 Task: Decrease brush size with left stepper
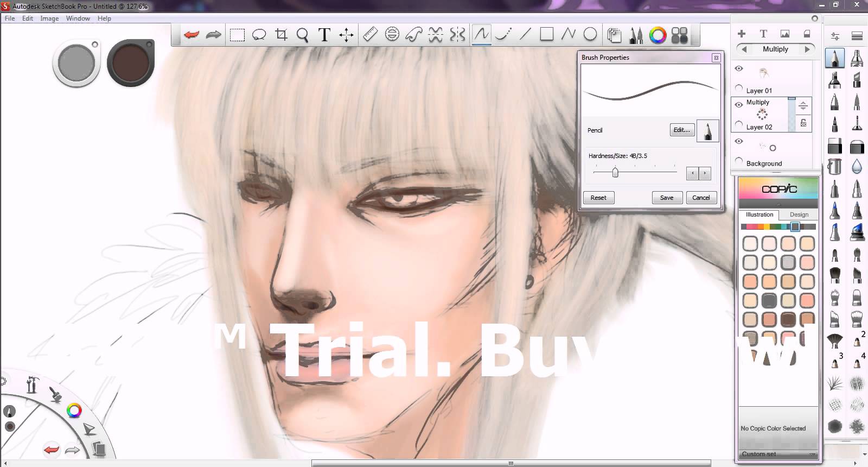tap(692, 173)
